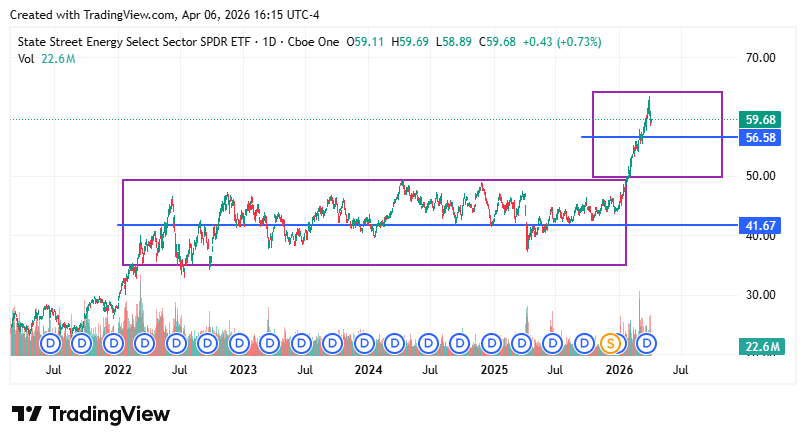Viewport: 806px width, 444px height.
Task: Click the TradingView logo at the bottom
Action: point(90,414)
